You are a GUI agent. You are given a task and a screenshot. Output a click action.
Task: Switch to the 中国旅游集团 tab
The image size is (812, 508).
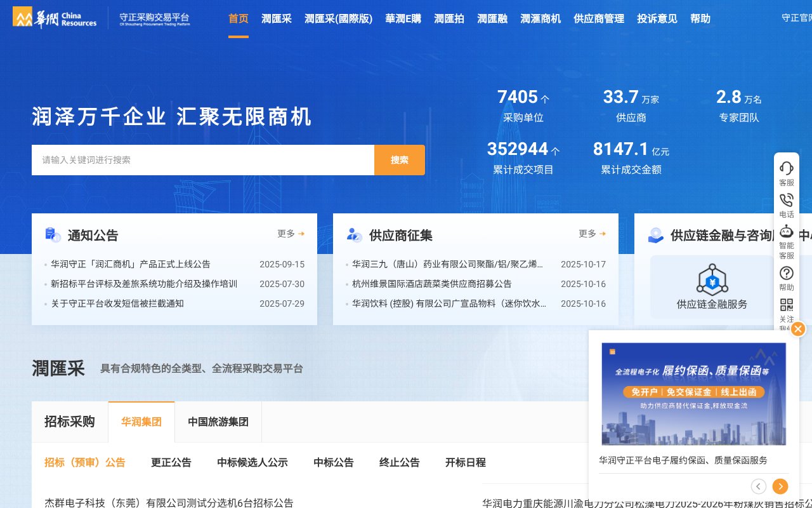click(218, 422)
